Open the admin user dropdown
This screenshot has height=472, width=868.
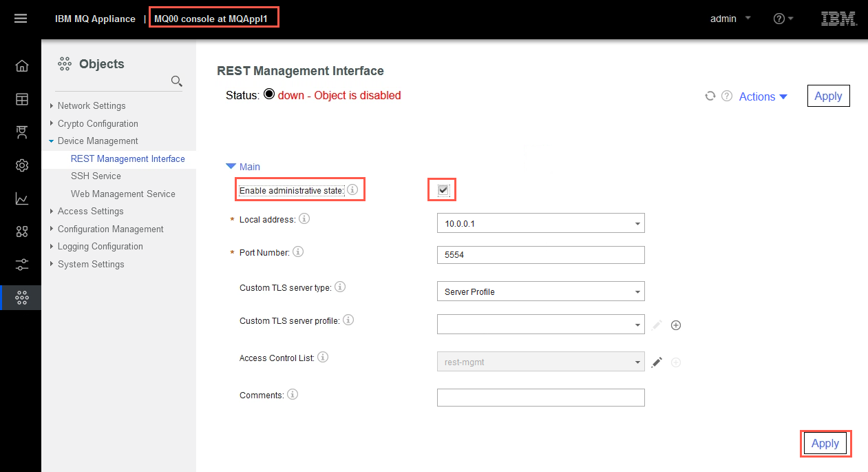[730, 19]
